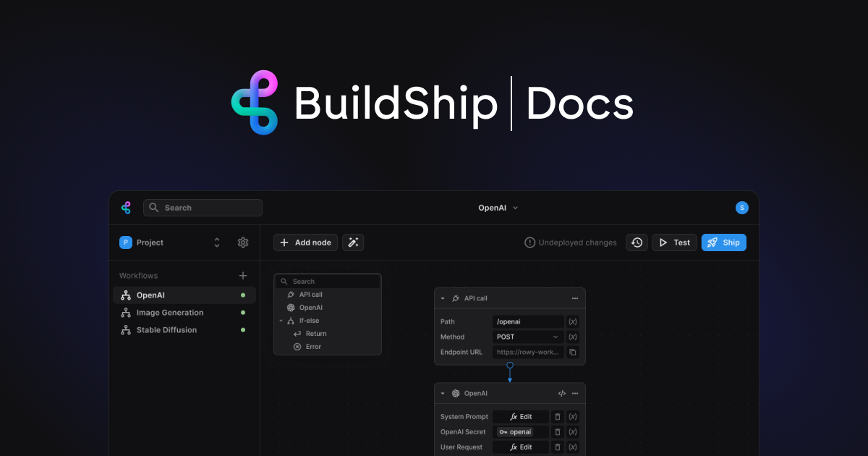
Task: Toggle variable (x) for OpenAI Secret
Action: coord(573,432)
